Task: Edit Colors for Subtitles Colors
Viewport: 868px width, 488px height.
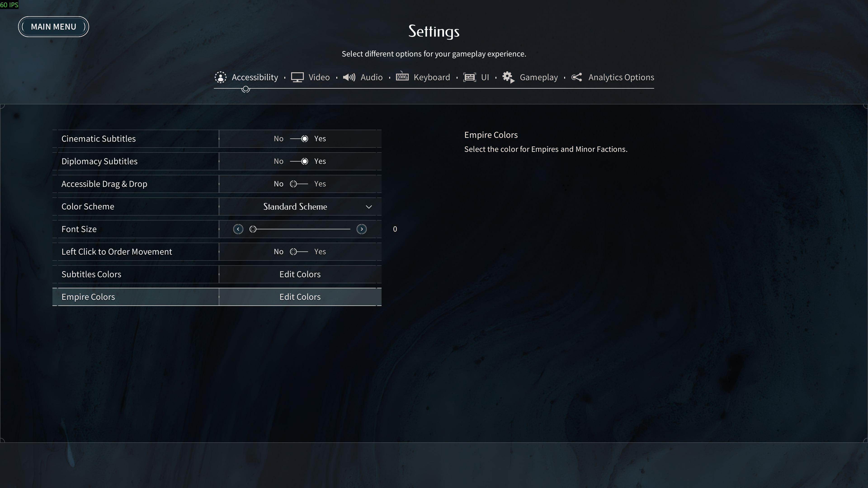Action: [x=300, y=274]
